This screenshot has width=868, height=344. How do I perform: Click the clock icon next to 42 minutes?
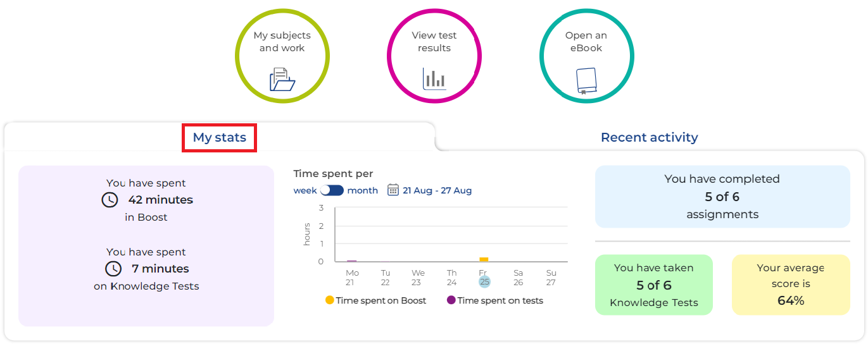click(110, 200)
